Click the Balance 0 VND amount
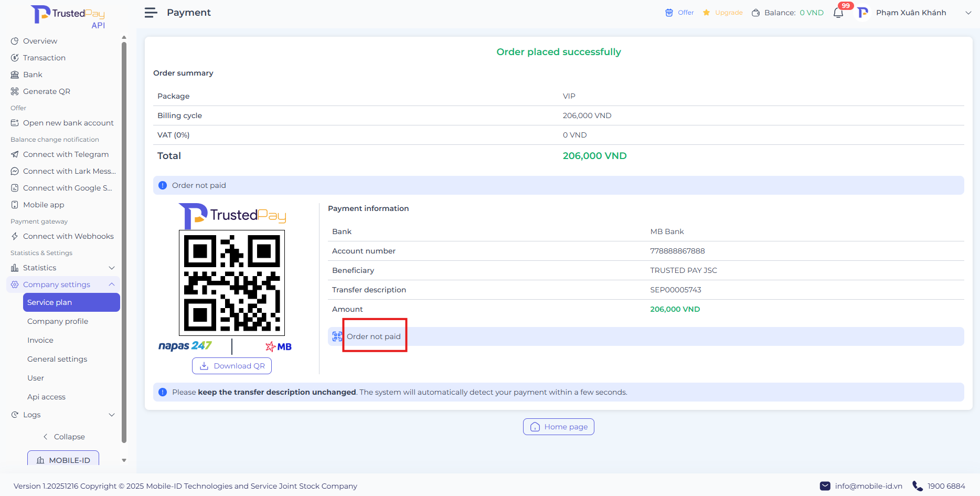The height and width of the screenshot is (496, 980). (x=812, y=13)
